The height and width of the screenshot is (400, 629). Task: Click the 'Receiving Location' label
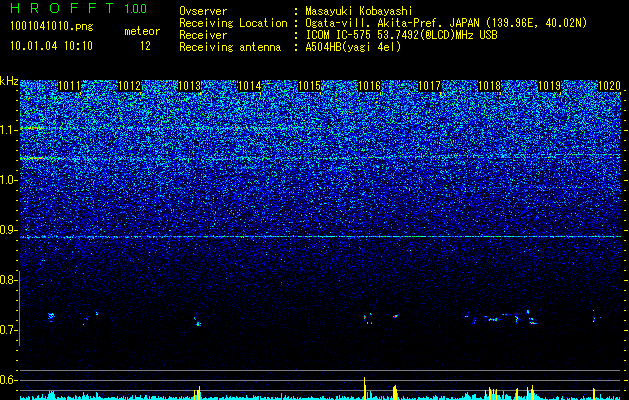click(233, 23)
